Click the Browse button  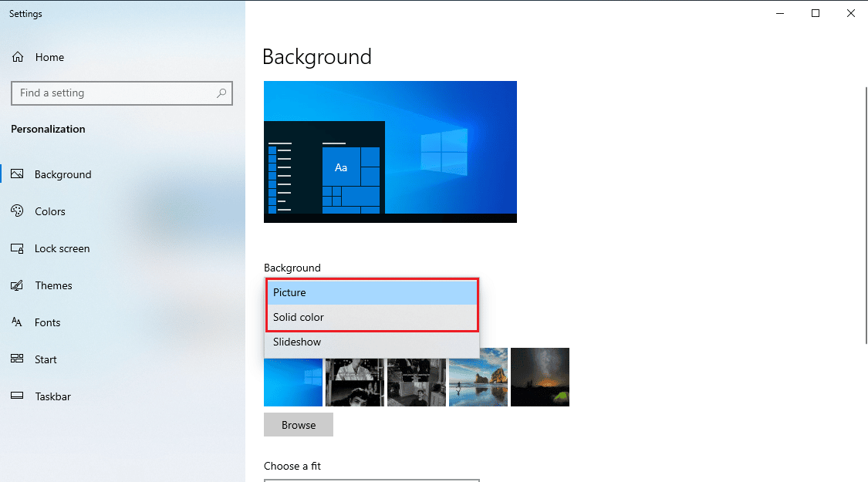pos(299,425)
